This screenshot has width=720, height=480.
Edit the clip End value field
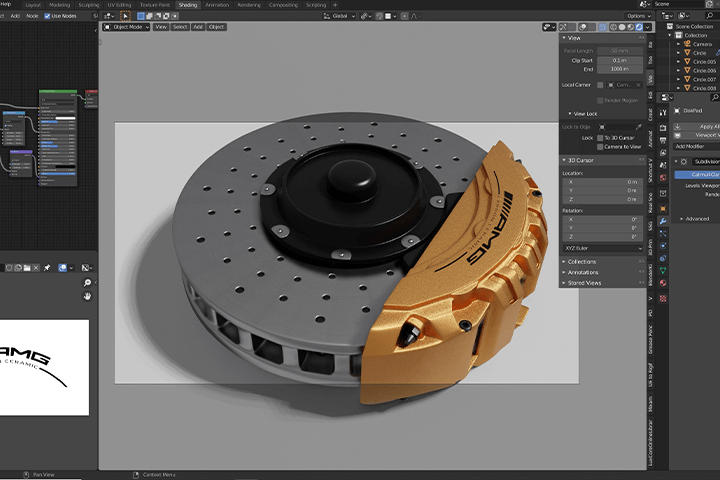point(619,69)
